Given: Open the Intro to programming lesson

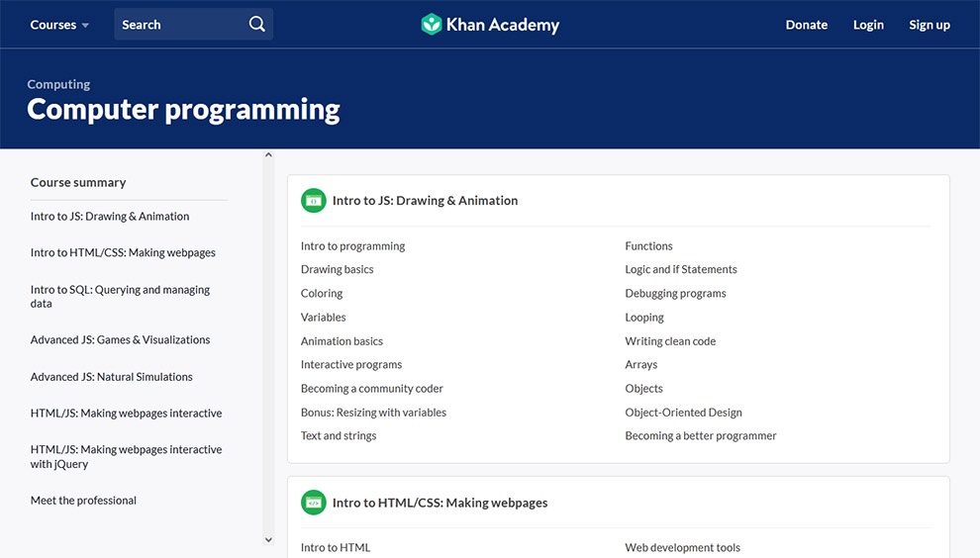Looking at the screenshot, I should click(x=352, y=246).
